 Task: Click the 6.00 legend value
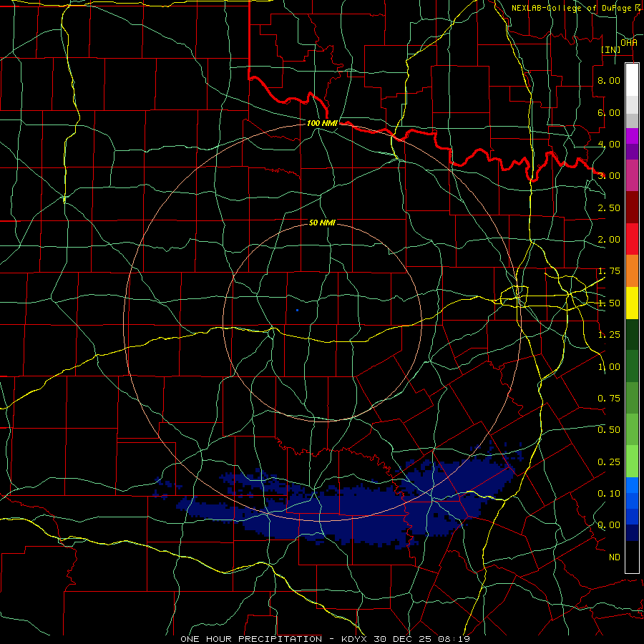tap(609, 112)
